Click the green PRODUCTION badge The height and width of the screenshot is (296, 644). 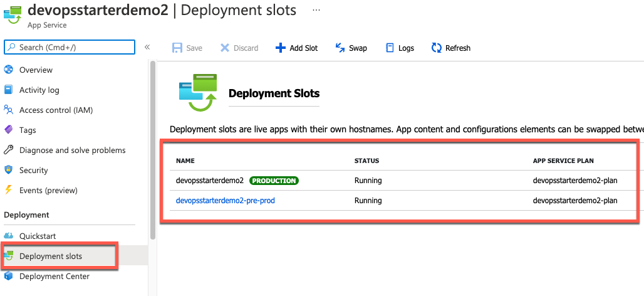(x=274, y=181)
